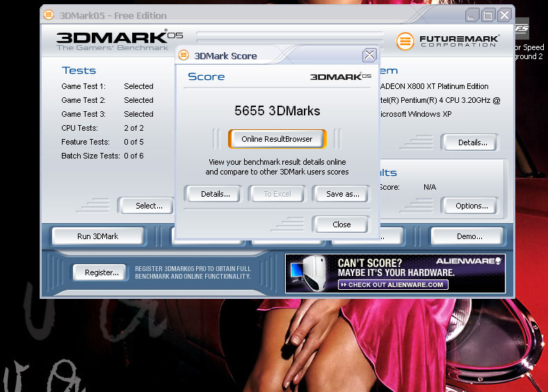Minimize the 3DMark05 main window
Screen dimensions: 548x392
[x=472, y=15]
